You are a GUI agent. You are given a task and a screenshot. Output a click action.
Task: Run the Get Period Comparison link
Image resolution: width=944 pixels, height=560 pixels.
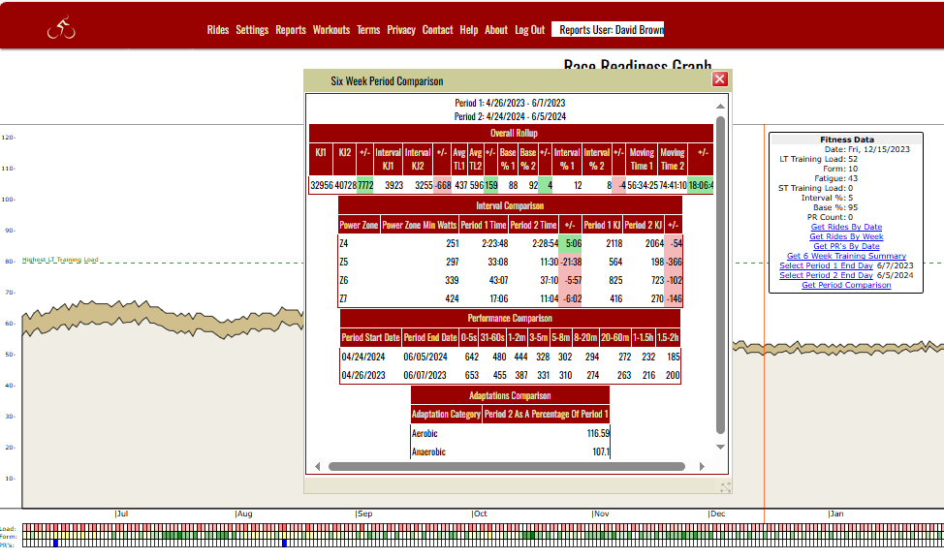pos(846,285)
